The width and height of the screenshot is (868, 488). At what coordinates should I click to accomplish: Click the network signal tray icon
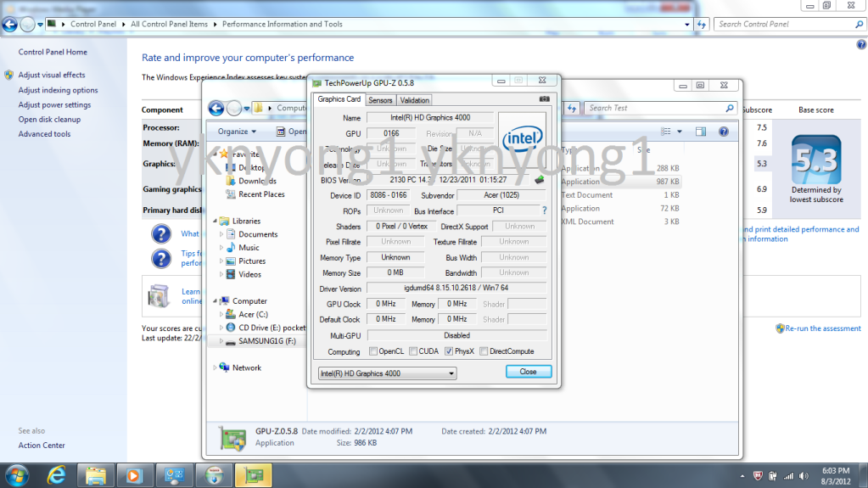(x=788, y=476)
